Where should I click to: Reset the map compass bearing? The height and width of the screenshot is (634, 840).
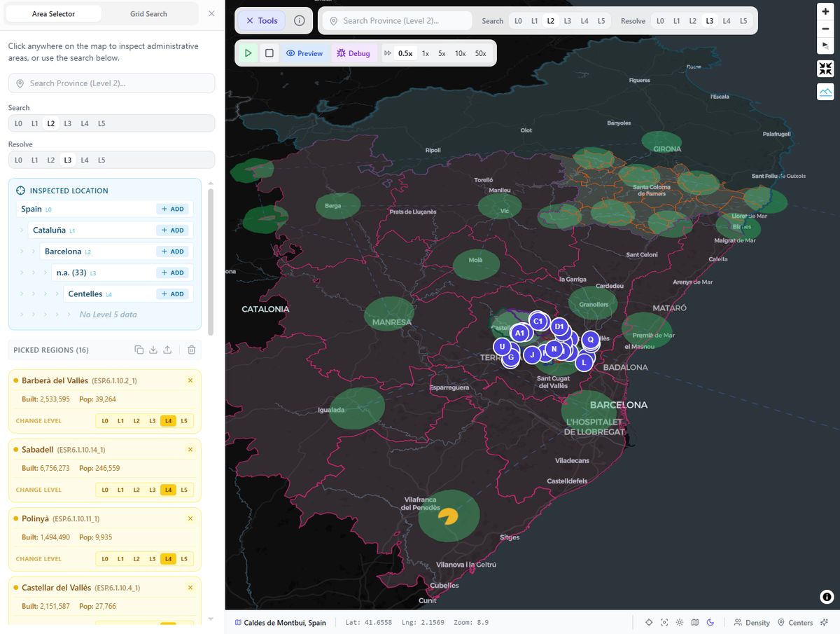pos(825,46)
